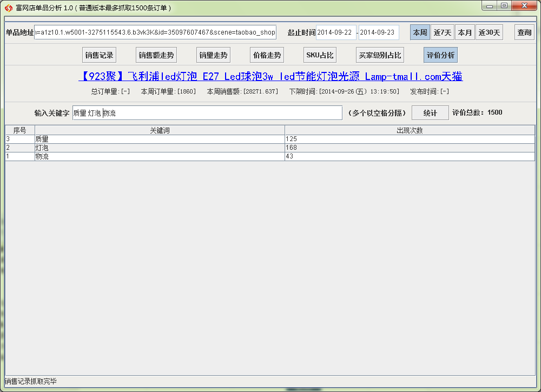The height and width of the screenshot is (392, 541).
Task: Sort by 出现次数 column header
Action: [x=410, y=130]
